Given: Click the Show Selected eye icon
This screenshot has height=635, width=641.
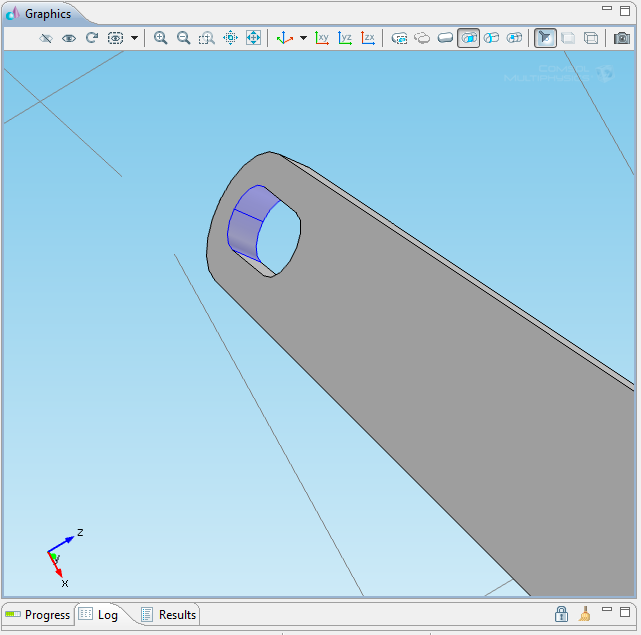Looking at the screenshot, I should 69,38.
